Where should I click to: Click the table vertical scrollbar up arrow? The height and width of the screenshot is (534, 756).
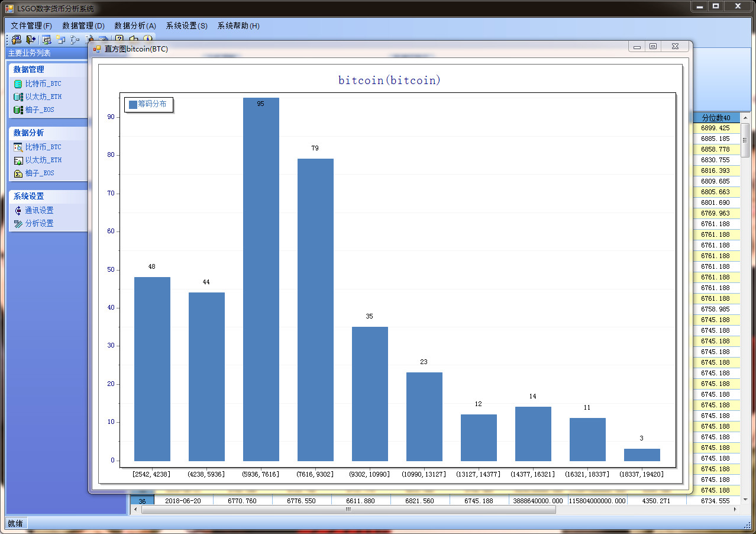coord(745,118)
